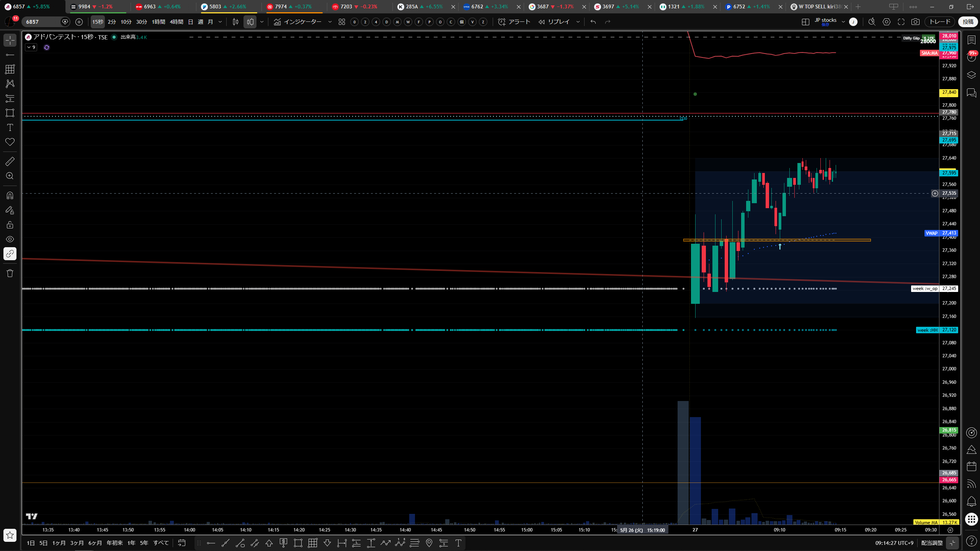Toggle magnet mode for drawings
Screen dimensions: 980x551
(10, 196)
